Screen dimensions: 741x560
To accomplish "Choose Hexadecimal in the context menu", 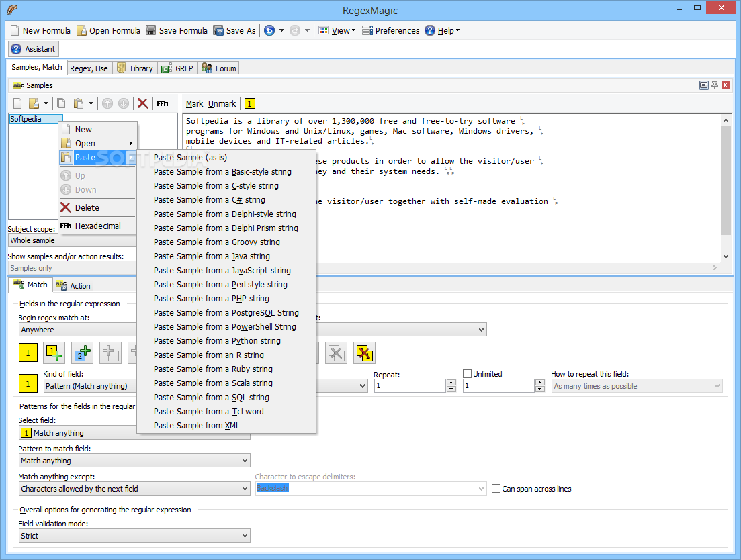I will pyautogui.click(x=98, y=226).
